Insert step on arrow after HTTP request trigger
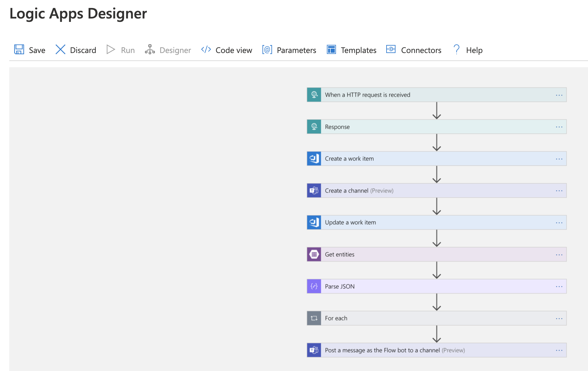This screenshot has width=588, height=371. (x=437, y=111)
